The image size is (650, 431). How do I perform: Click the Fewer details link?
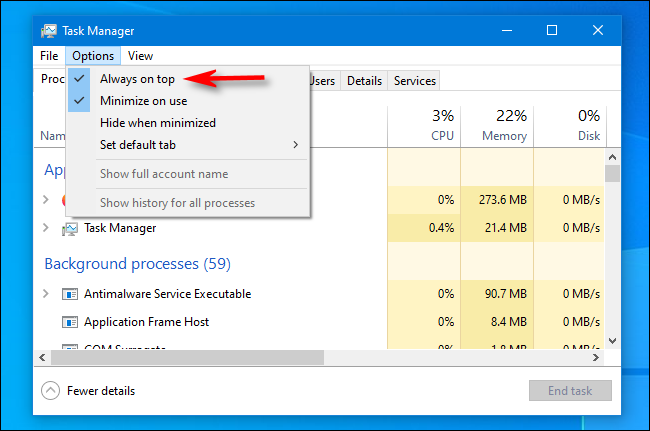101,391
